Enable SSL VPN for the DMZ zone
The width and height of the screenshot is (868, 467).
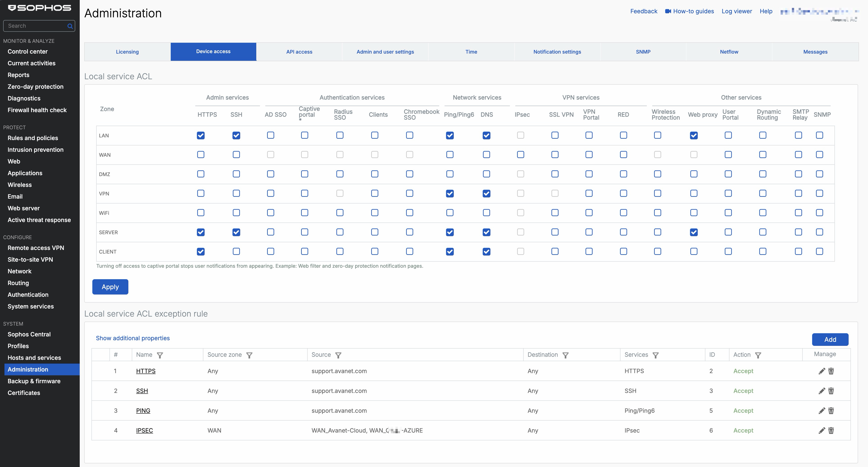pos(555,174)
